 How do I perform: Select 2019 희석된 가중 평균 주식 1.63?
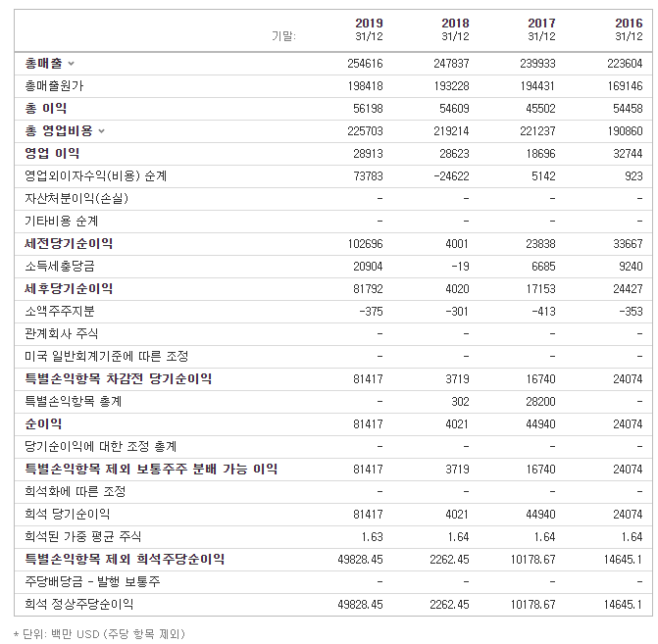pos(373,537)
